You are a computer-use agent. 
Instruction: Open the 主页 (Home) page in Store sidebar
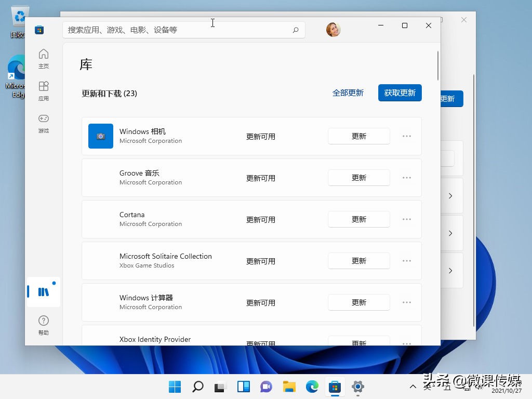pos(43,57)
